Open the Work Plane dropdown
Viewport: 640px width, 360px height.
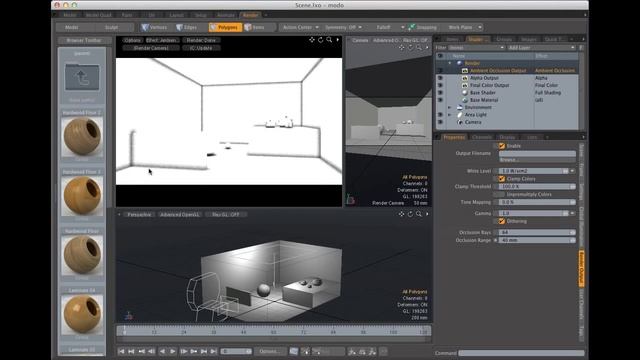click(464, 27)
